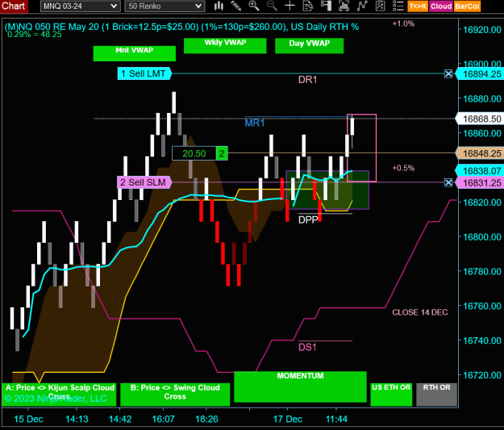Screen dimensions: 504x430
Task: Open the data box document icon
Action: [308, 6]
